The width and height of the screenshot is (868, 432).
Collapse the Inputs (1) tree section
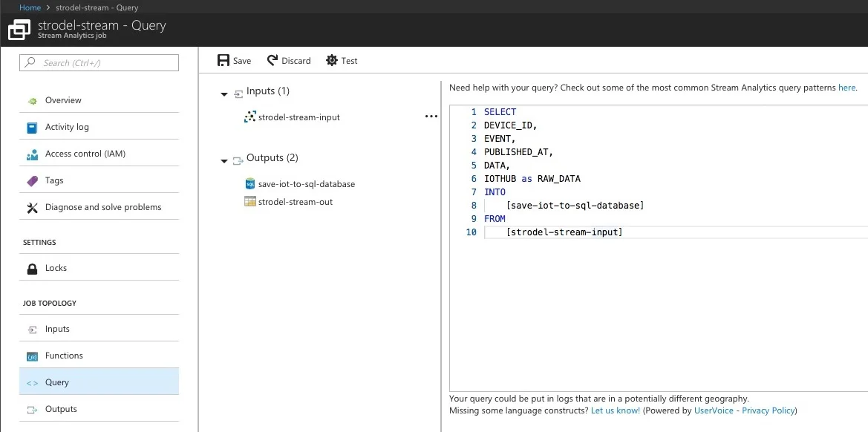[224, 94]
